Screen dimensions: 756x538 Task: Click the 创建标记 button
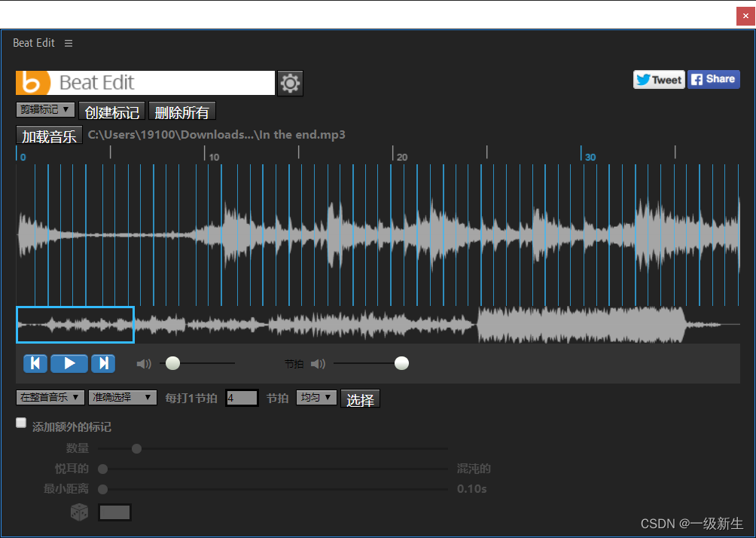(x=112, y=111)
